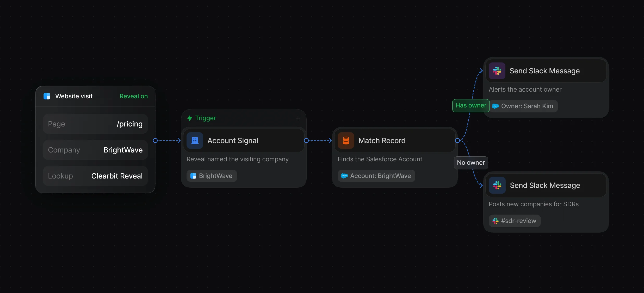Click Account Signal's output connector circle
The width and height of the screenshot is (644, 293).
click(x=306, y=141)
